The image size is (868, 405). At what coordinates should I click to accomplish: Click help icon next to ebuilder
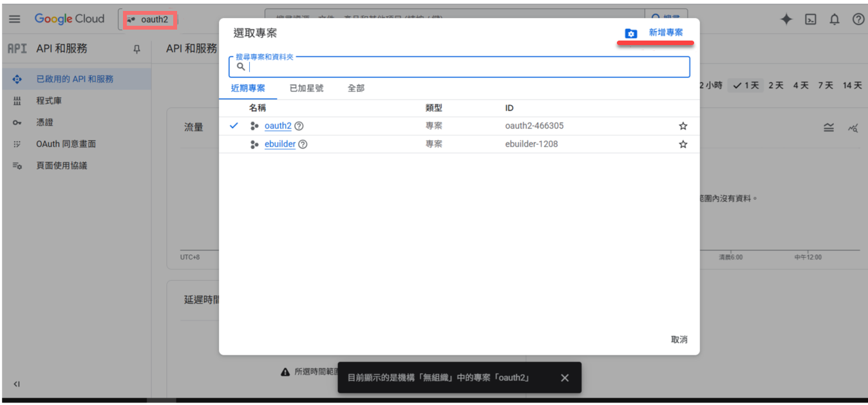click(303, 144)
